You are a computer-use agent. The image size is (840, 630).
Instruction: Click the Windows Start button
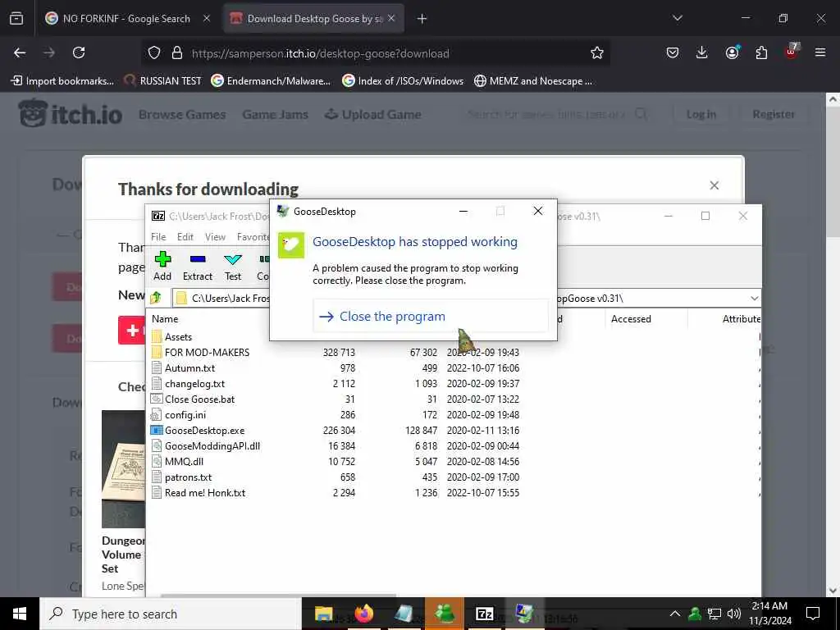[20, 614]
